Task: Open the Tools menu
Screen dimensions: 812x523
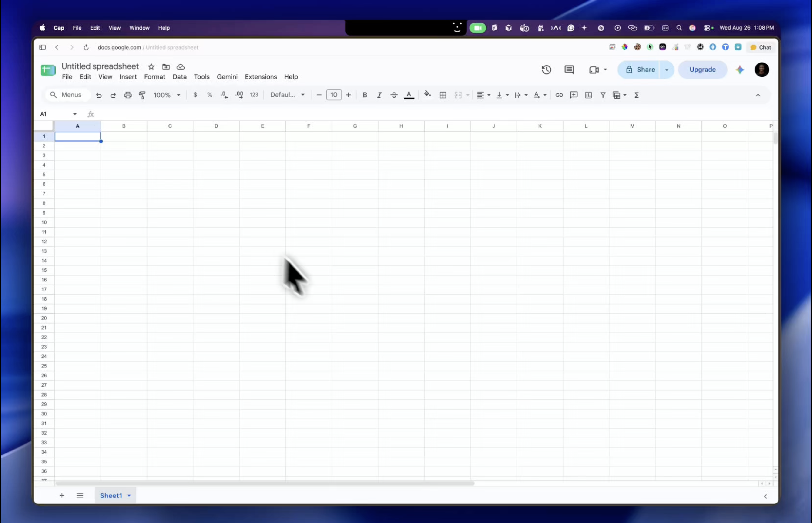Action: tap(201, 77)
